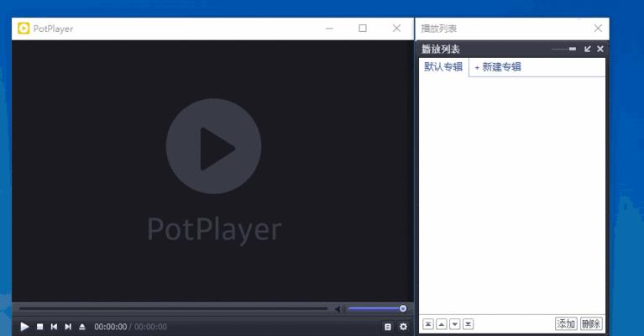Move the playlist item down one position
Screen dimensions: 644x336
tap(454, 324)
